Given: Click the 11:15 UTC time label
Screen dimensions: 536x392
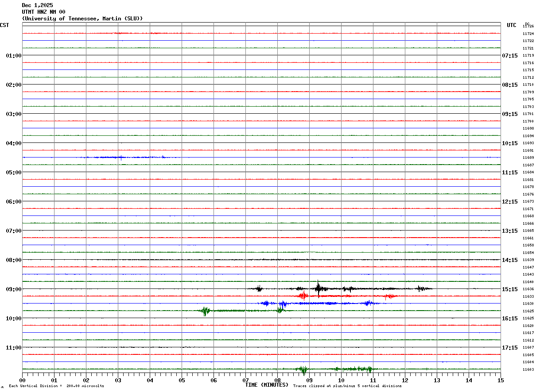Looking at the screenshot, I should [x=510, y=173].
